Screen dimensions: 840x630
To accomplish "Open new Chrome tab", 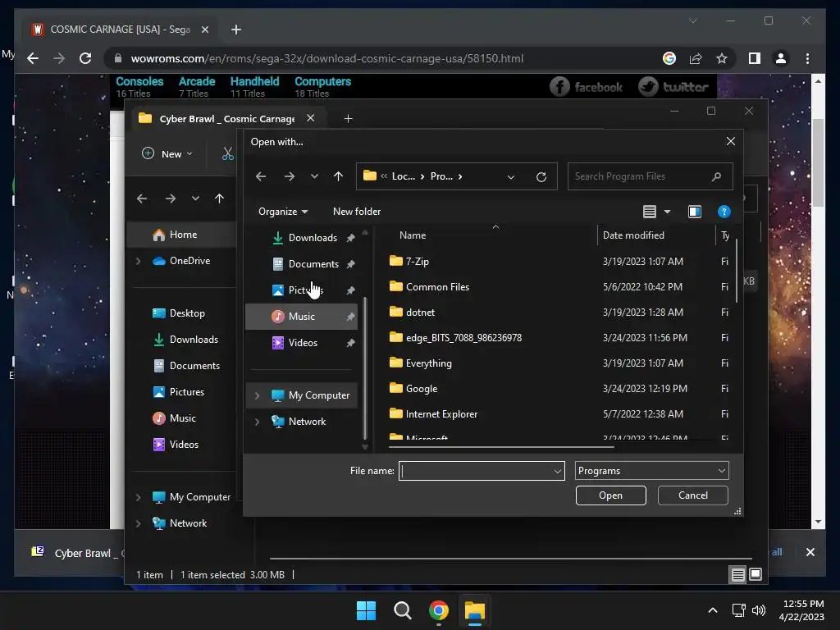I will pos(235,30).
